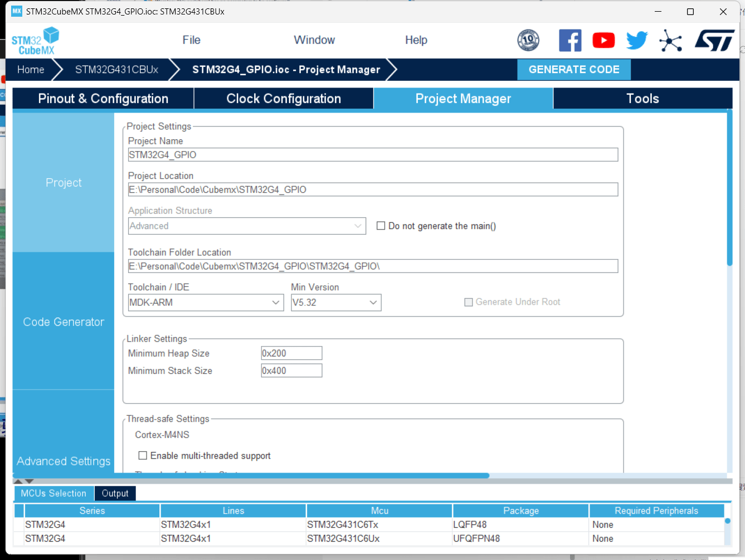Viewport: 745px width, 560px height.
Task: Click the ST community network icon
Action: [x=670, y=41]
